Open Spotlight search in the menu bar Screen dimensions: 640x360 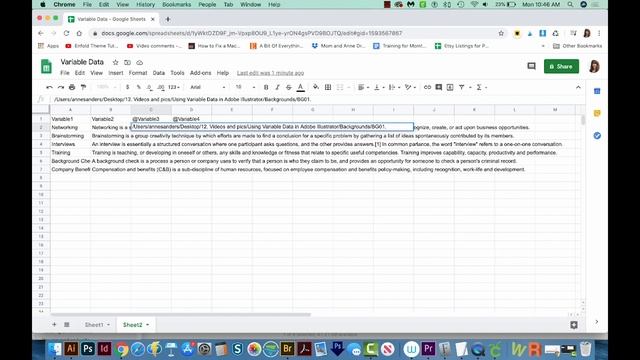[x=570, y=4]
